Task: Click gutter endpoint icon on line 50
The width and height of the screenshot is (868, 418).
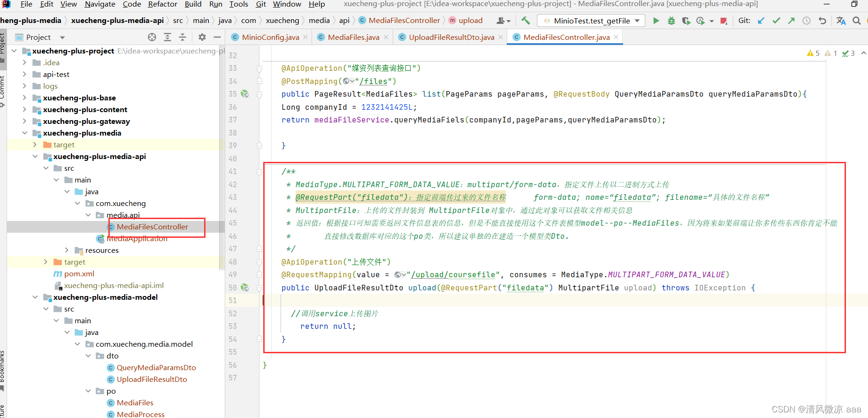Action: tap(245, 288)
